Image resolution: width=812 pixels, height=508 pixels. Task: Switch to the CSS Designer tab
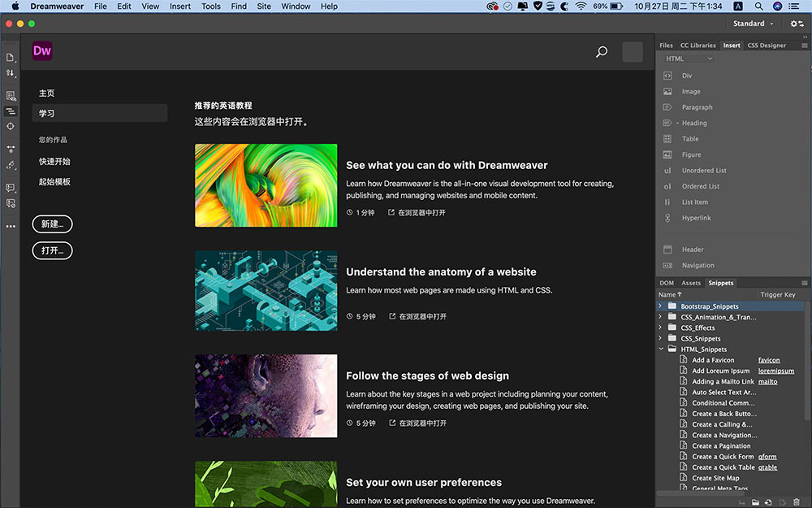(x=767, y=46)
